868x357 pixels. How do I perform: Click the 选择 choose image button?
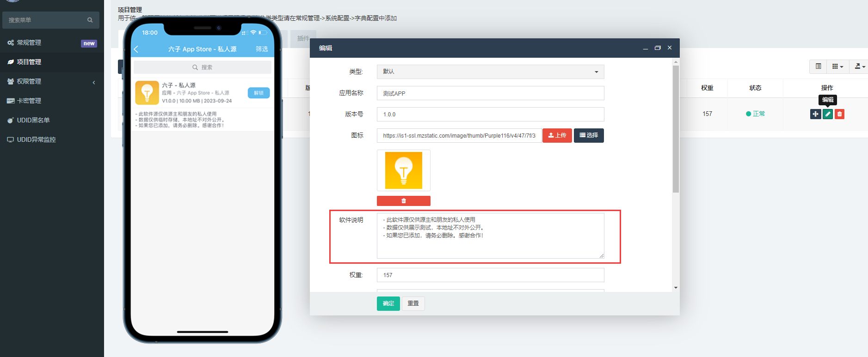coord(588,135)
